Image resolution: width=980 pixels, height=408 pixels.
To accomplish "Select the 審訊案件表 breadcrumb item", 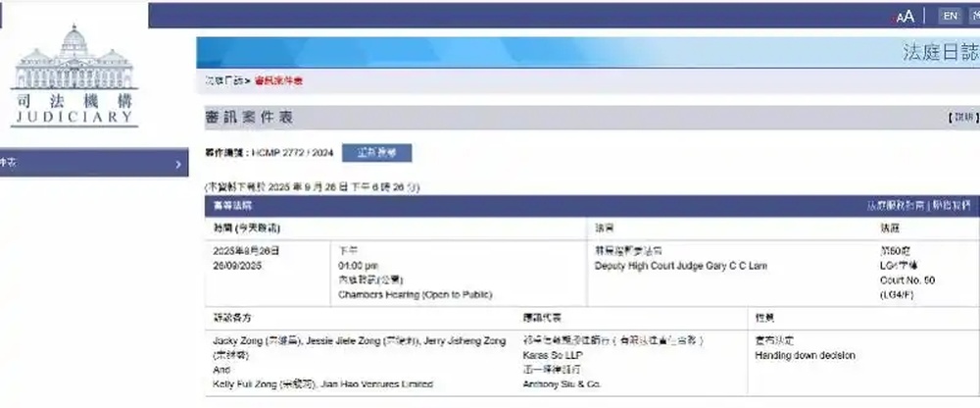I will tap(279, 79).
